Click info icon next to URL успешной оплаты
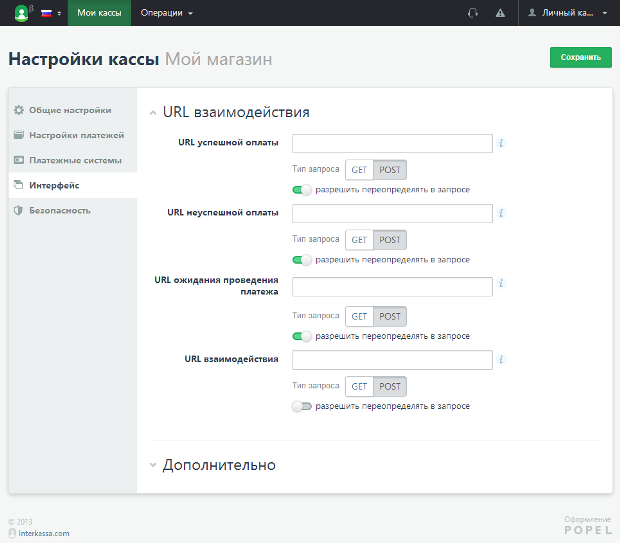The height and width of the screenshot is (543, 620). tap(501, 143)
